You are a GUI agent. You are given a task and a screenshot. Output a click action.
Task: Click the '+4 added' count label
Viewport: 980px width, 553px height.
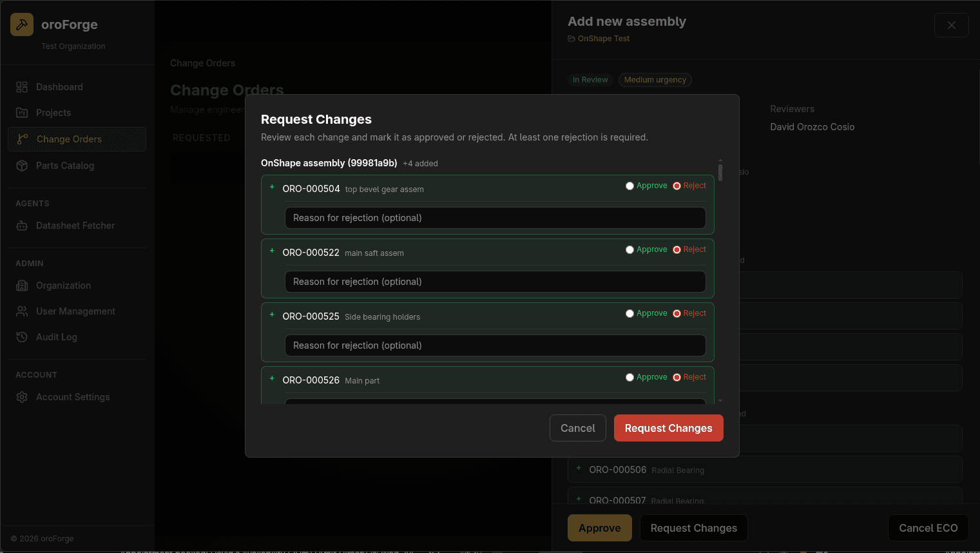point(420,164)
